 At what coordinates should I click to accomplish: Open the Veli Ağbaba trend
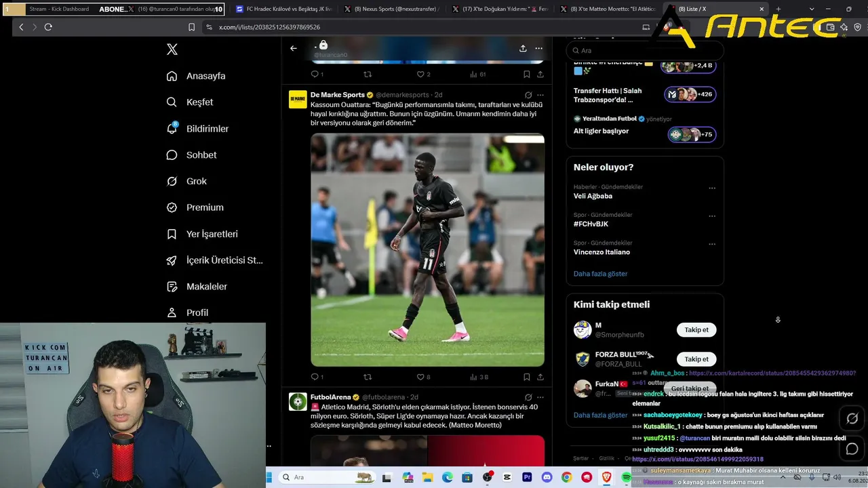[593, 196]
